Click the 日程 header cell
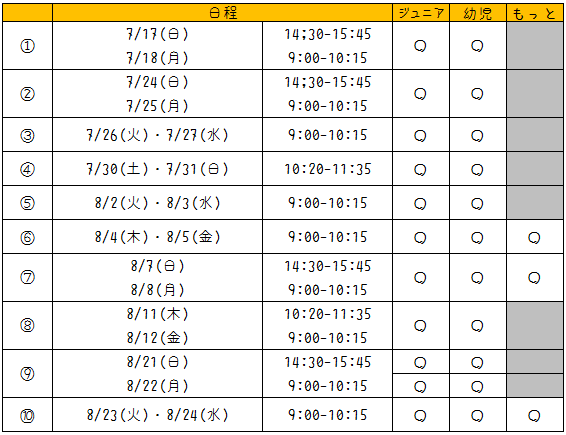The image size is (566, 435). click(x=222, y=13)
